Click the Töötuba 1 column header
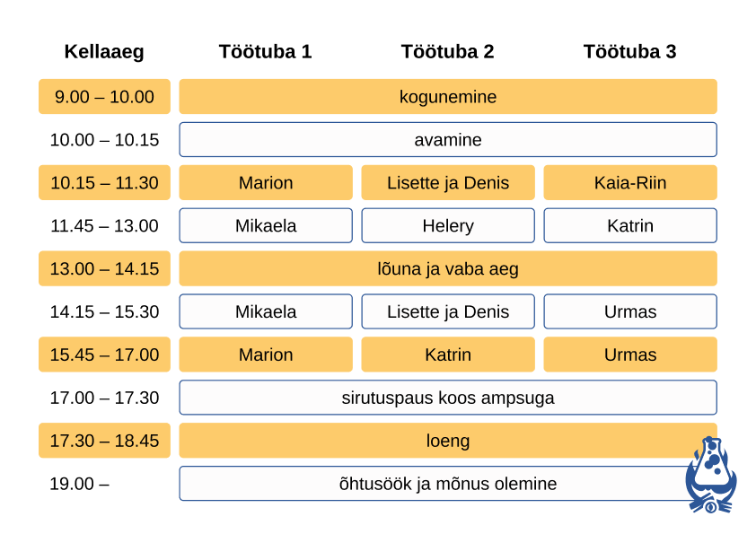756x534 pixels. [x=265, y=52]
